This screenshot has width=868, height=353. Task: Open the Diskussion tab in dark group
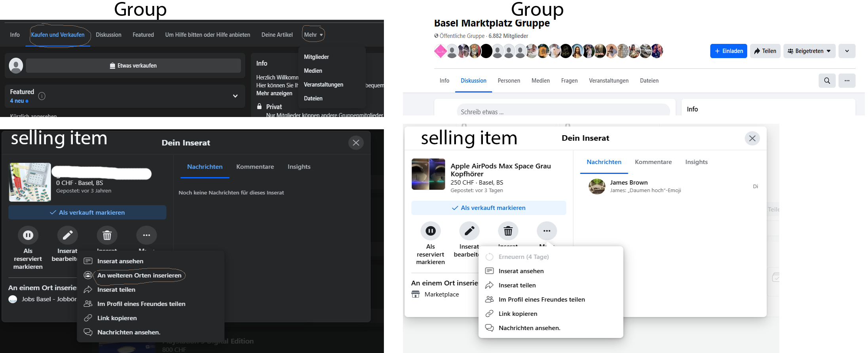point(108,35)
